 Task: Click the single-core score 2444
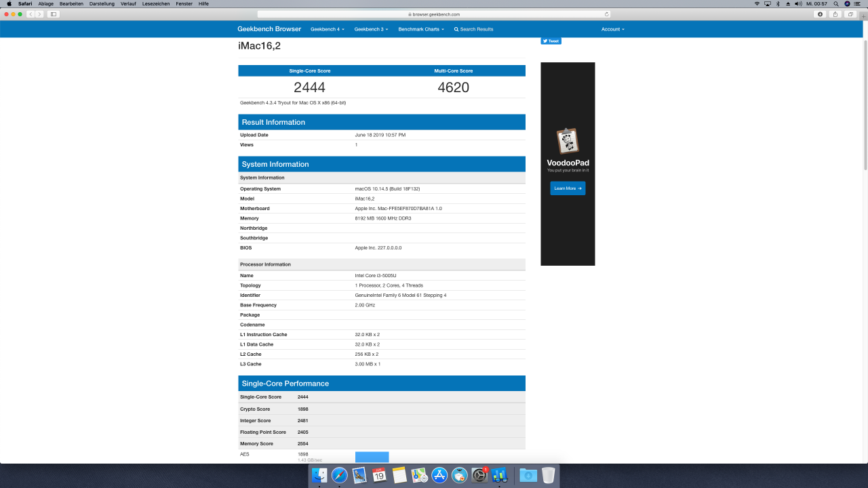coord(309,87)
